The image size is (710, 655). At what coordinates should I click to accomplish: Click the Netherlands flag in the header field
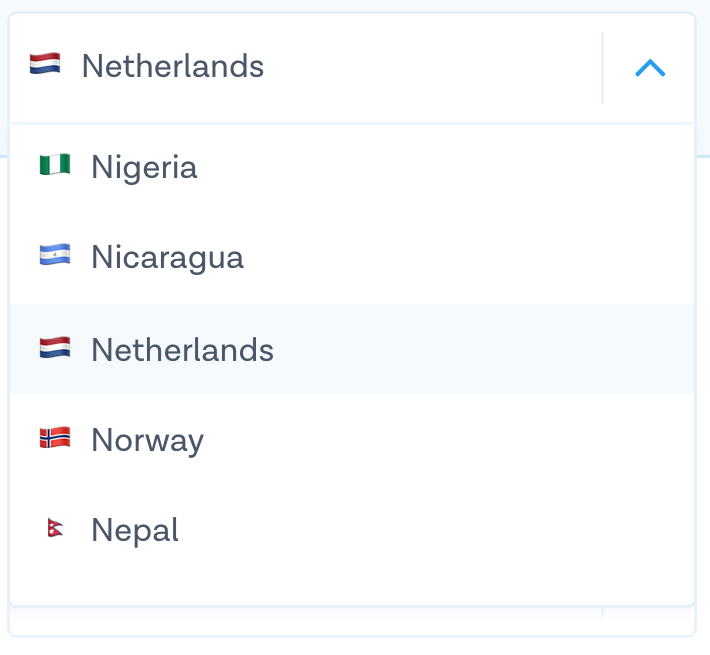(45, 65)
